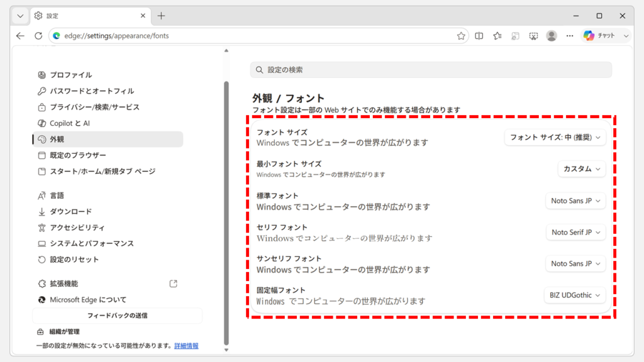Screen dimensions: 644x362
Task: Open the user profile avatar
Action: (x=551, y=36)
